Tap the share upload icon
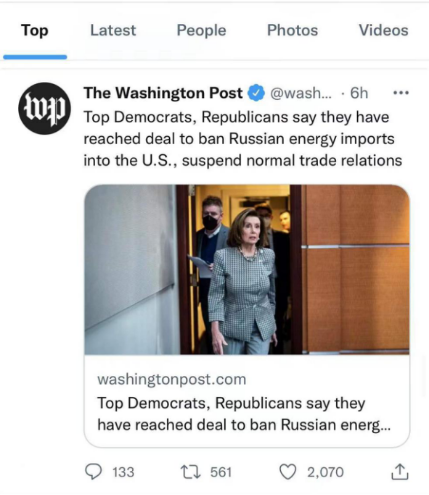The height and width of the screenshot is (495, 429). pos(399,472)
